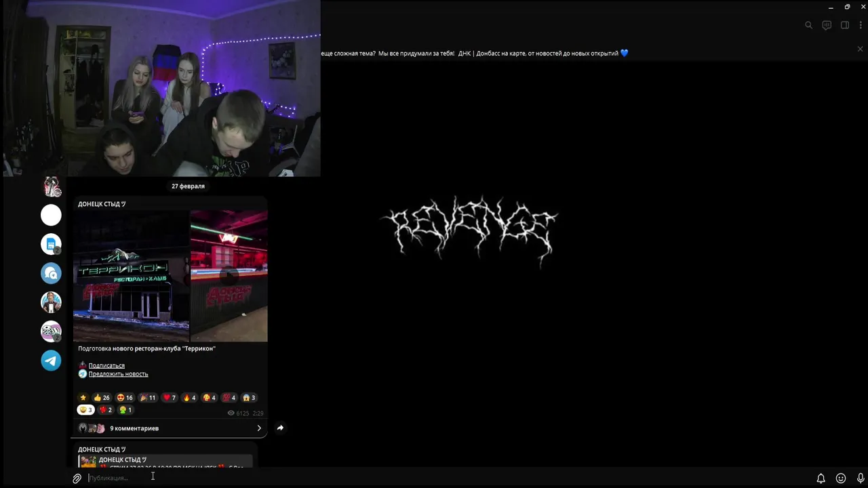Screen dimensions: 868x488
Task: Open the dice avatar chat
Action: pyautogui.click(x=51, y=331)
